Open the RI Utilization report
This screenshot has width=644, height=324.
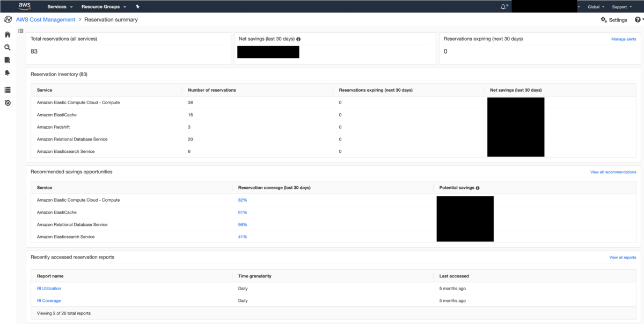point(49,289)
